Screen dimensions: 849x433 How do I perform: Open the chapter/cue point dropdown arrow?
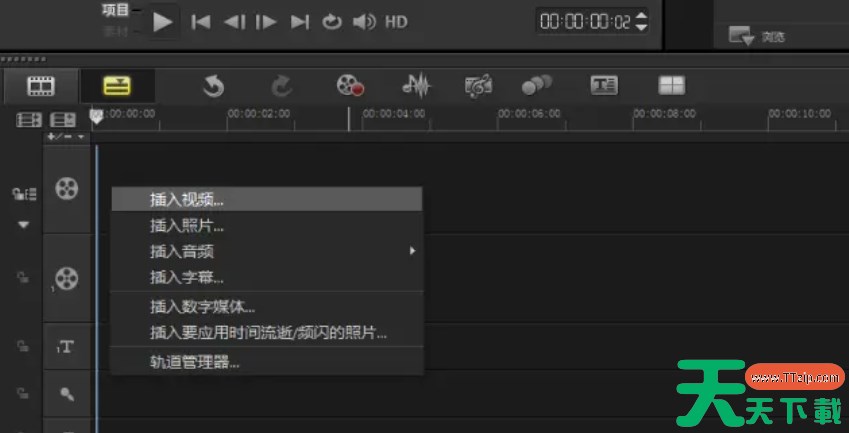[81, 137]
